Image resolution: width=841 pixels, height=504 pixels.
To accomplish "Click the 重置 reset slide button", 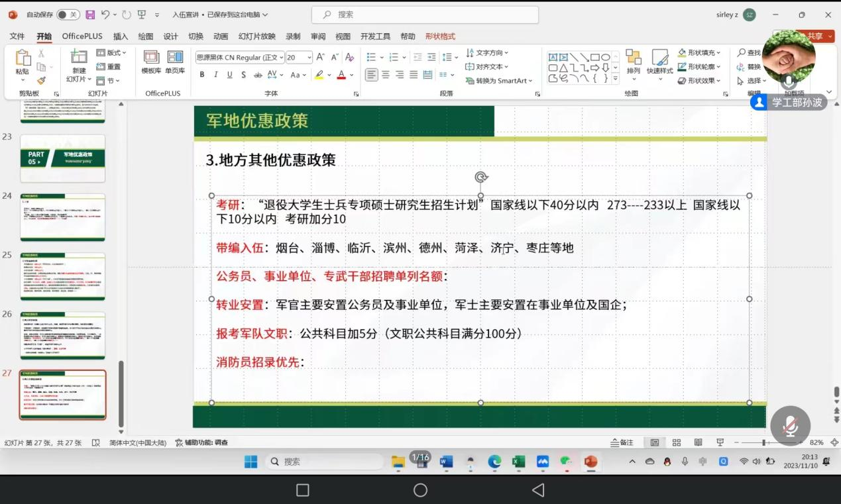I will 109,66.
